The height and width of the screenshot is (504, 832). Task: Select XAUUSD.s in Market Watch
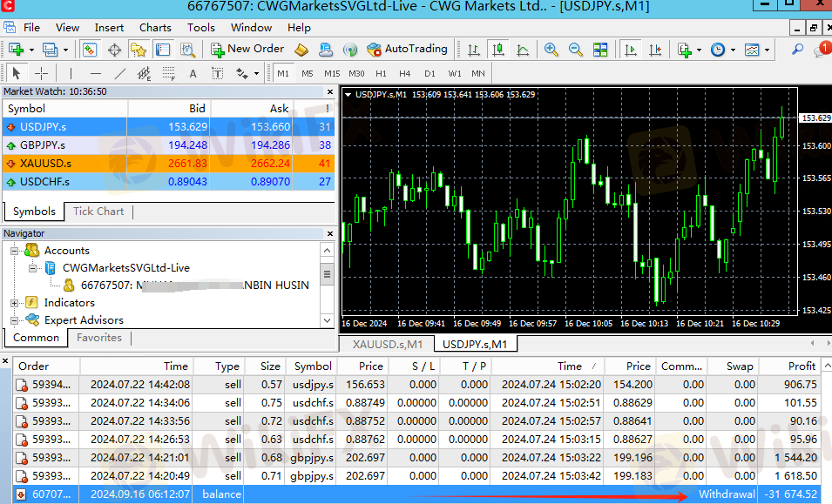pos(168,164)
